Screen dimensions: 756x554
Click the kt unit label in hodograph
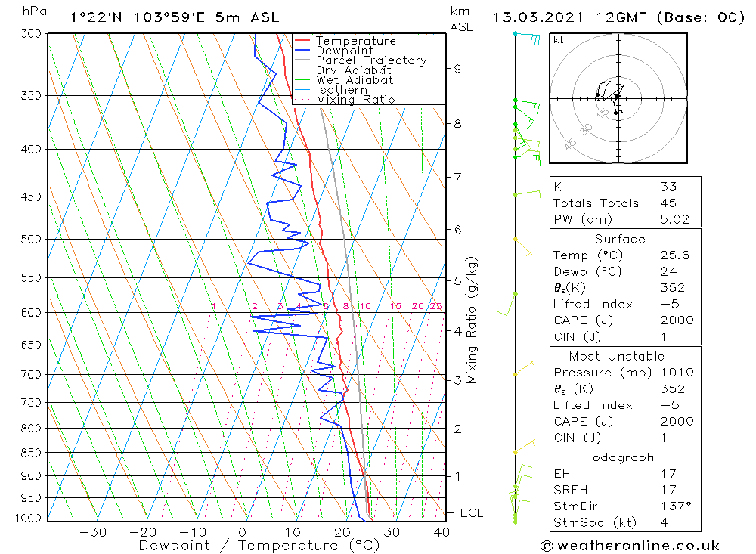click(559, 40)
